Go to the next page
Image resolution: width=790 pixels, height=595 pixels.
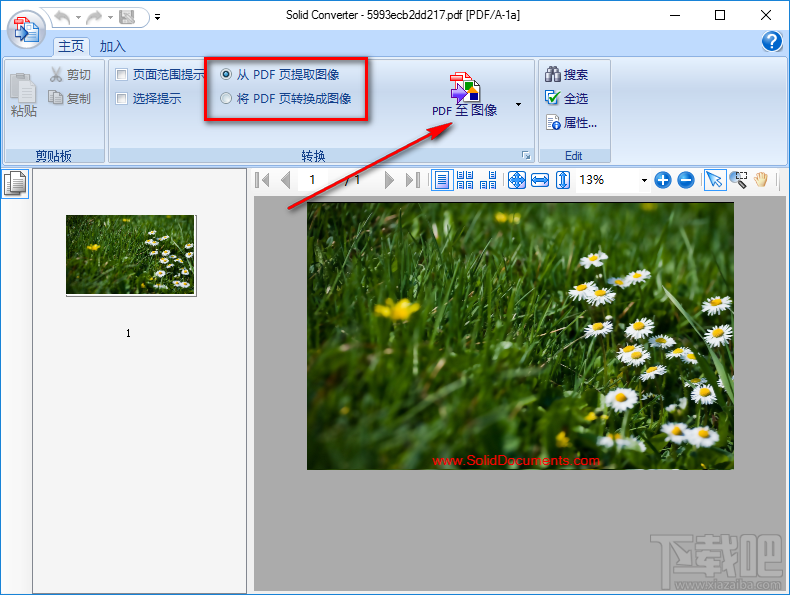coord(388,180)
